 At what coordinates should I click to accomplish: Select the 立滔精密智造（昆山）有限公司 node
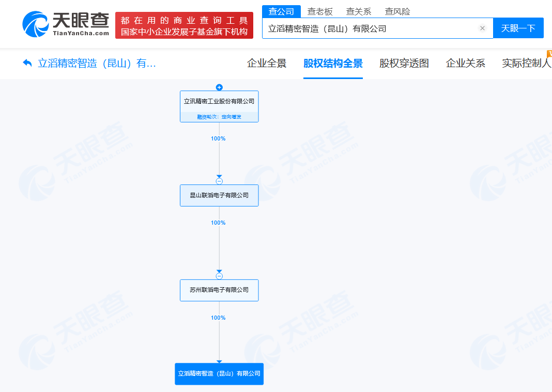219,374
